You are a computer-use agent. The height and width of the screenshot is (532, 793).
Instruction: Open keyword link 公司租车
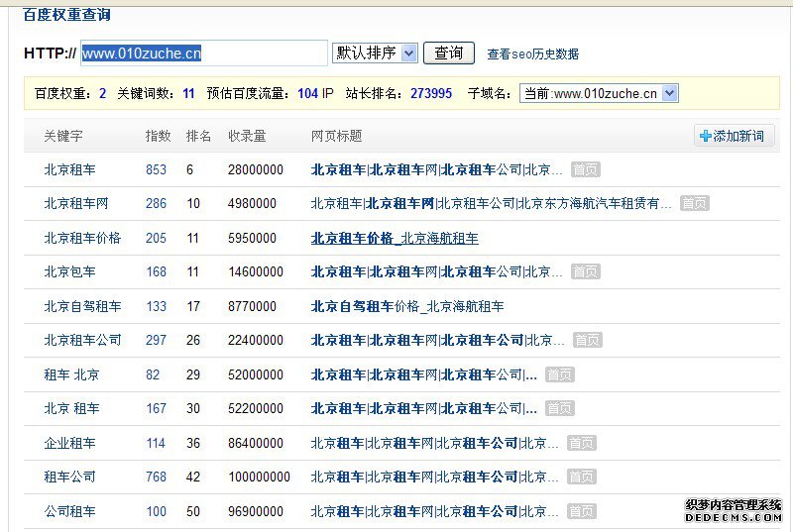(x=69, y=511)
